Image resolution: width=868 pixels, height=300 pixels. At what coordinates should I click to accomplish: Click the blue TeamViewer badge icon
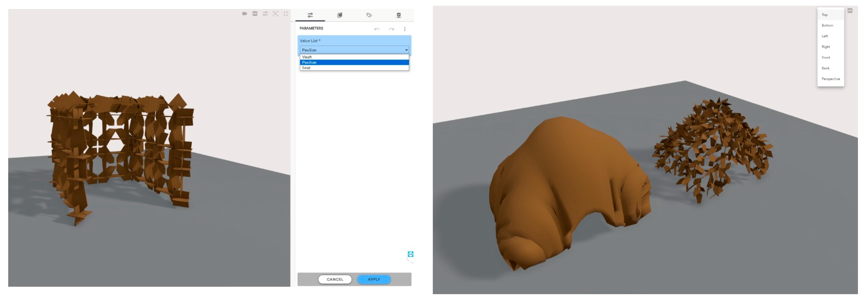coord(410,254)
